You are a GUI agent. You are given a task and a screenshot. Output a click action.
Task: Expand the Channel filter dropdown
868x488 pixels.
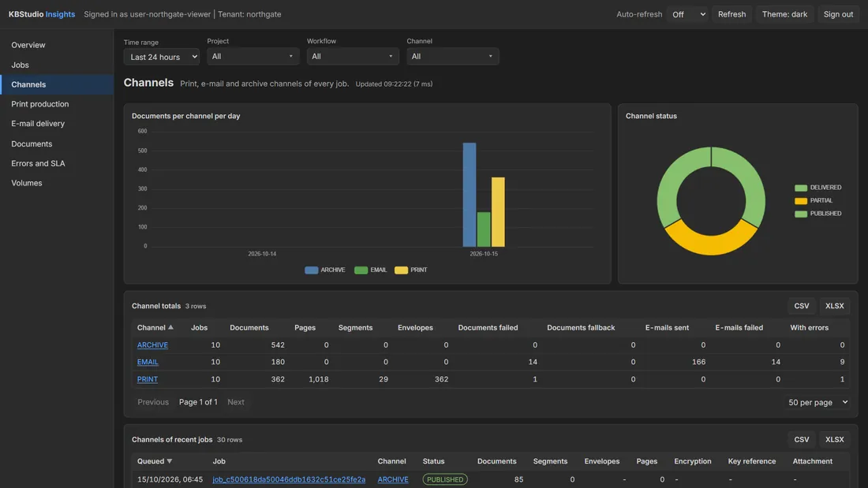pos(453,57)
